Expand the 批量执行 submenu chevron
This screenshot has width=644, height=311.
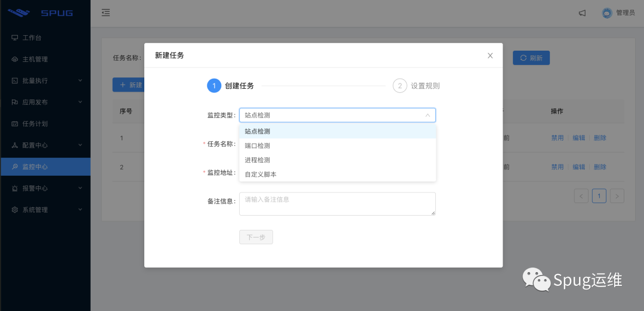tap(80, 80)
